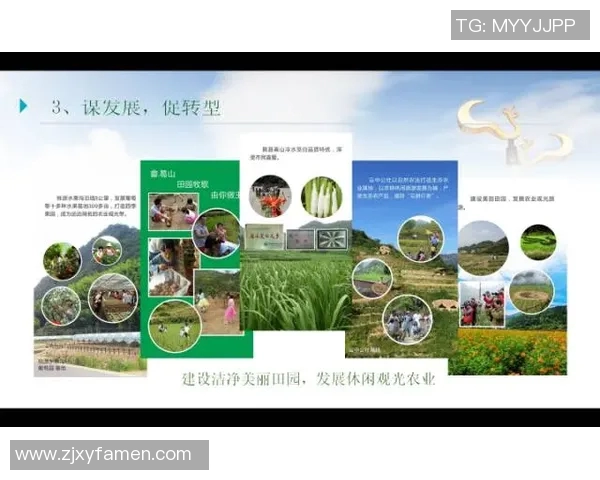Click the circular photo of crowd walking on terrace
Image resolution: width=600 pixels, height=480 pixels.
[x=408, y=320]
